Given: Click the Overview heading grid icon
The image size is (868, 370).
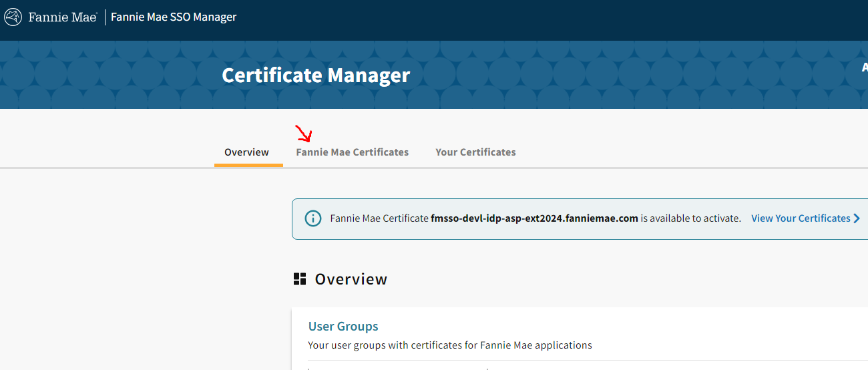Looking at the screenshot, I should tap(300, 279).
